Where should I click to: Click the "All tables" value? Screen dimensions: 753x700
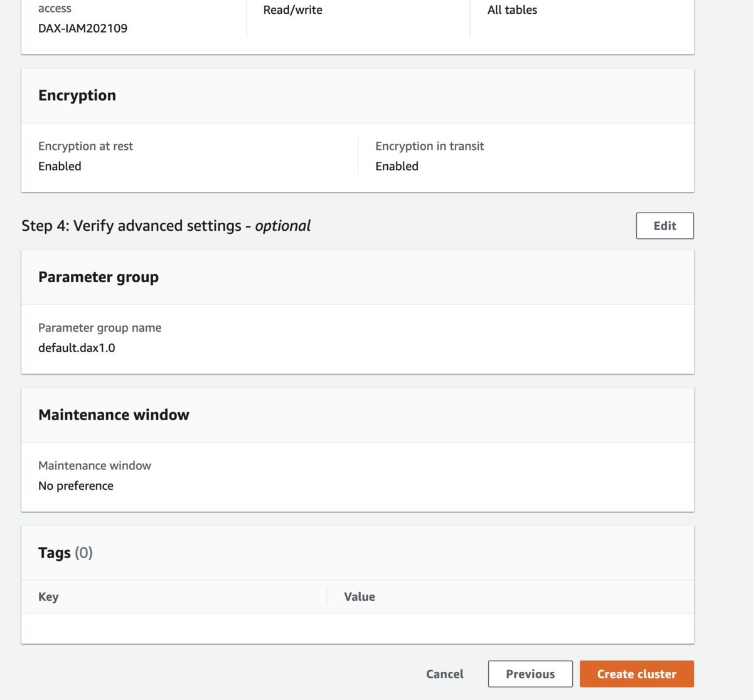pyautogui.click(x=512, y=10)
